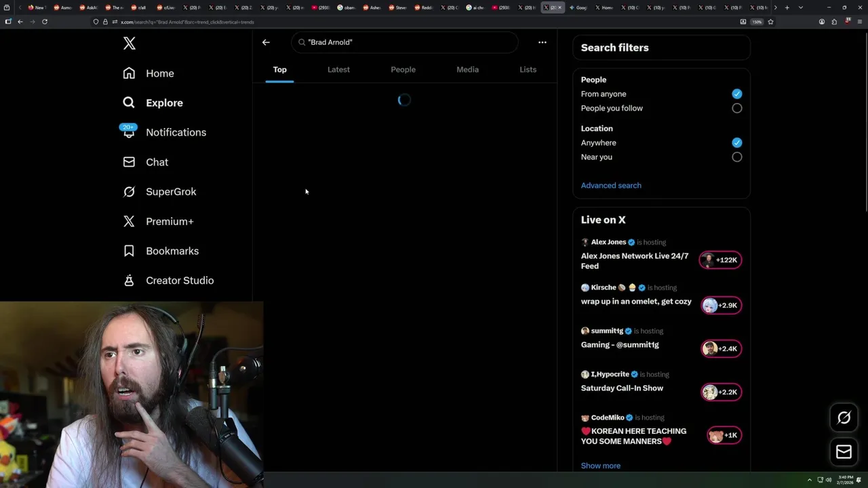
Task: Click the Chat envelope icon in sidebar
Action: click(129, 162)
